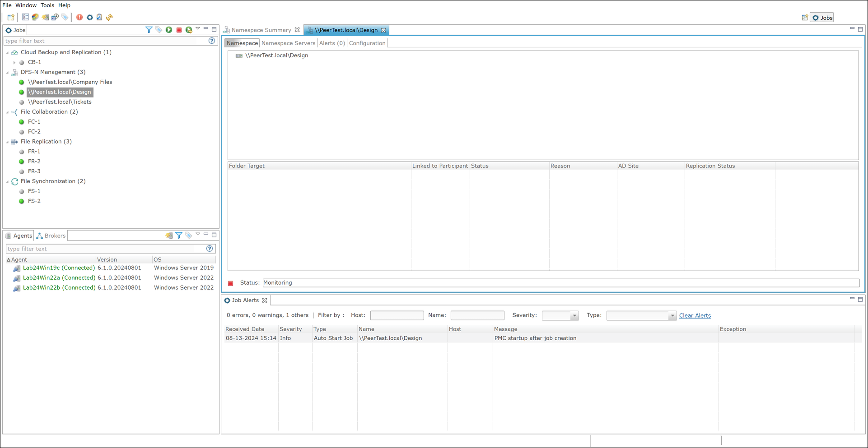
Task: Open the Help menu
Action: [x=64, y=5]
